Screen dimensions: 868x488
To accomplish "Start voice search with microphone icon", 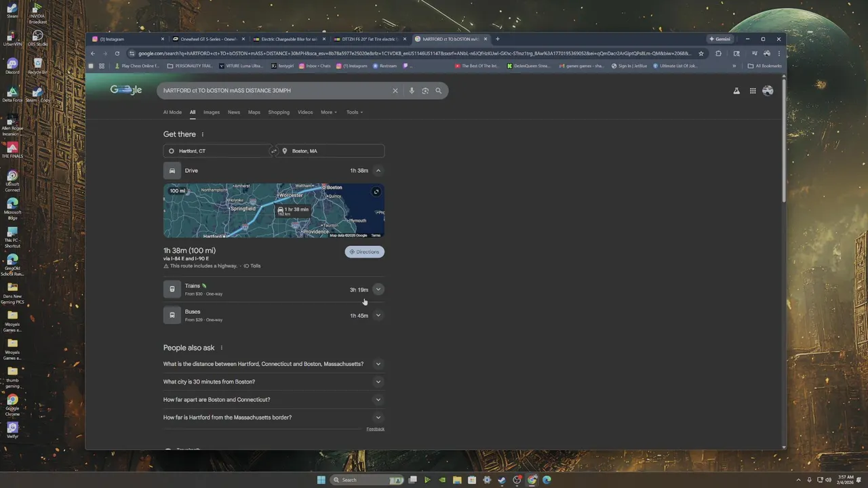I will pos(412,91).
